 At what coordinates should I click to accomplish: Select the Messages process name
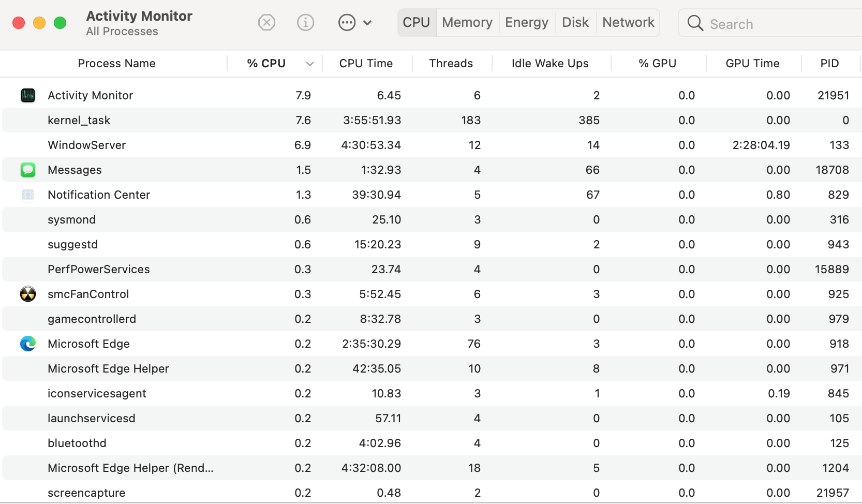75,170
